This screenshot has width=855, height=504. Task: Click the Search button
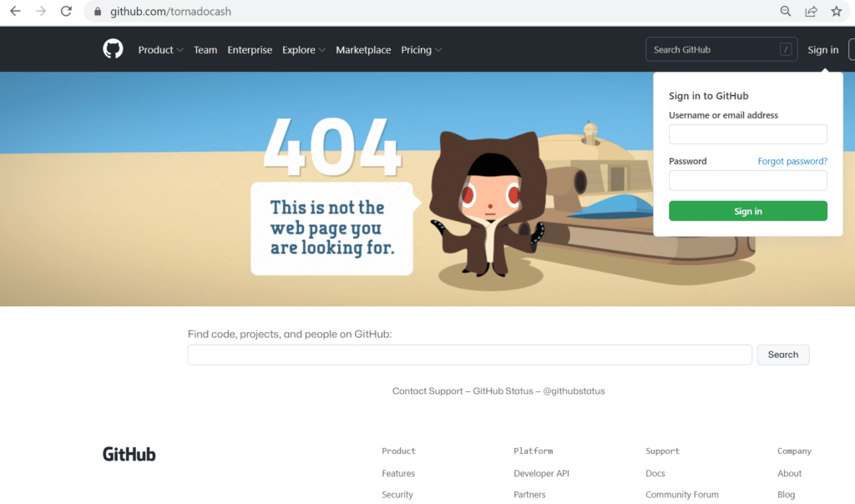coord(783,355)
